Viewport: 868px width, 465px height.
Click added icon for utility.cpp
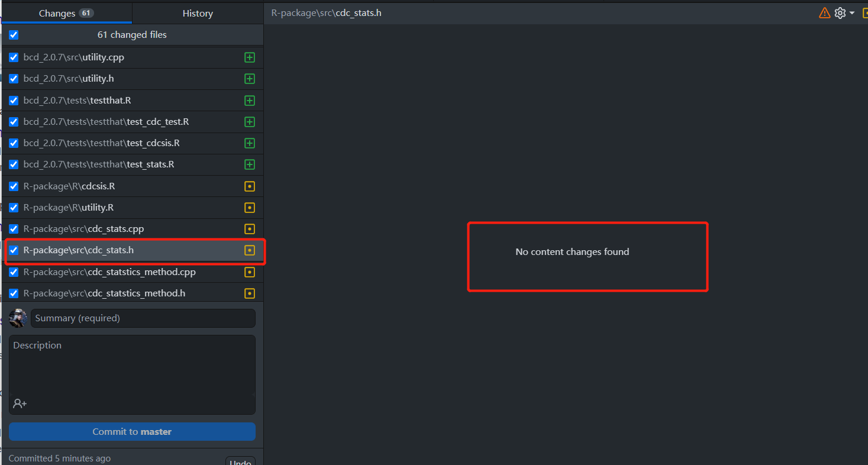(250, 57)
